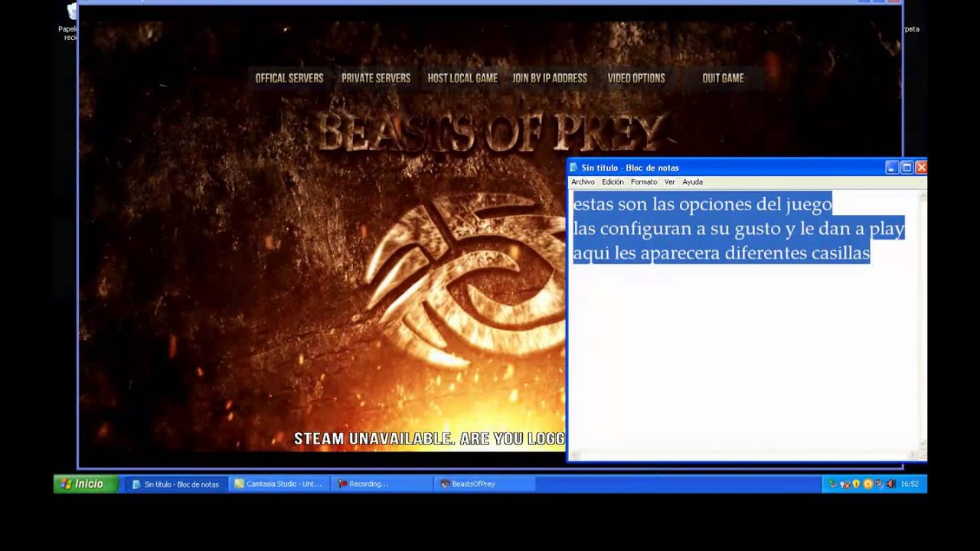The height and width of the screenshot is (551, 980).
Task: Switch to Sin título - Bloc de notas taskbar button
Action: click(x=175, y=484)
